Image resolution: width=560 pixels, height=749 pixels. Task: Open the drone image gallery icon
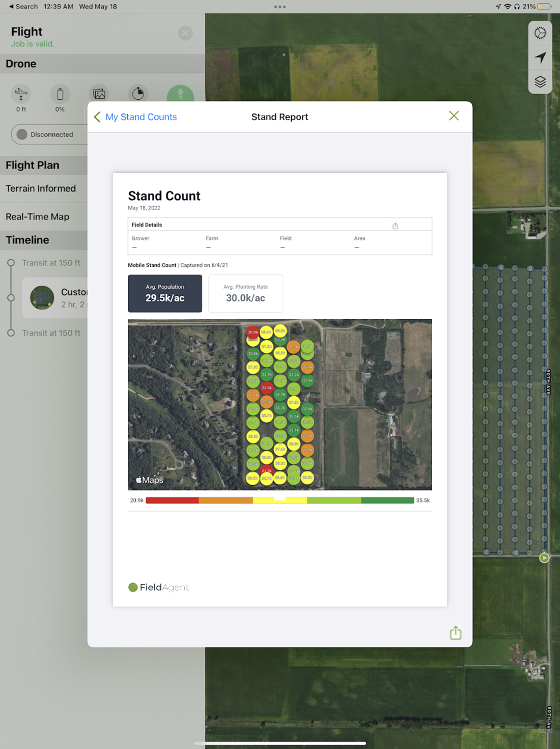[x=99, y=94]
